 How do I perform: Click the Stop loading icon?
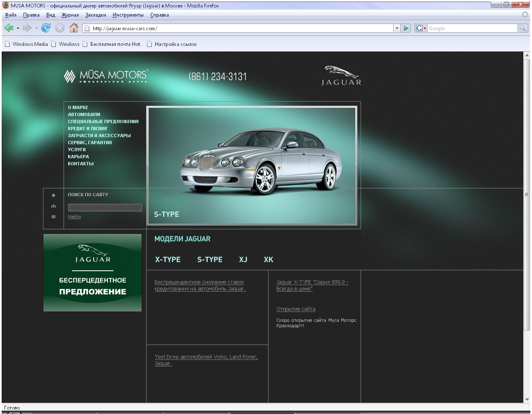click(60, 28)
